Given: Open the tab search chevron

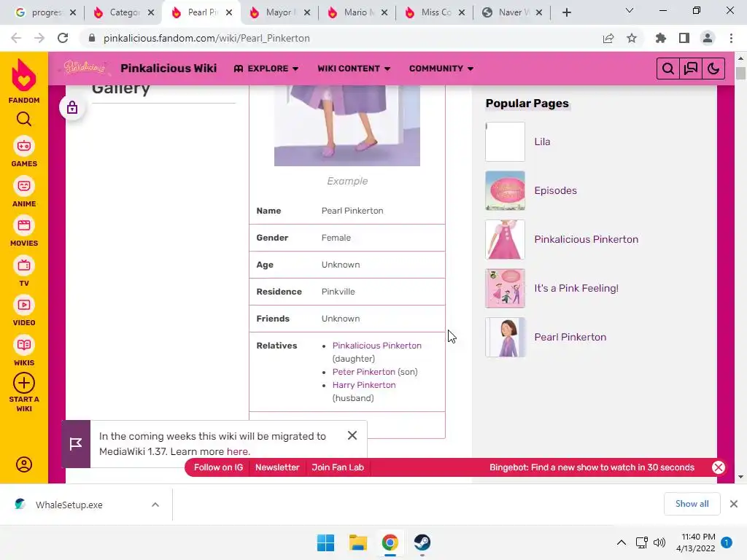Looking at the screenshot, I should pos(630,10).
